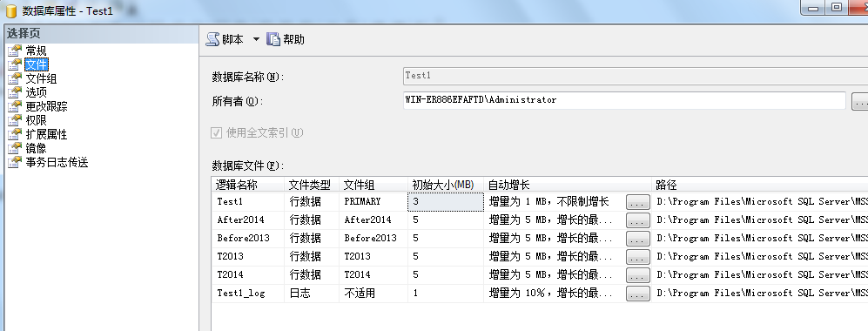This screenshot has width=868, height=331.
Task: Select 权限 page label
Action: (x=37, y=120)
